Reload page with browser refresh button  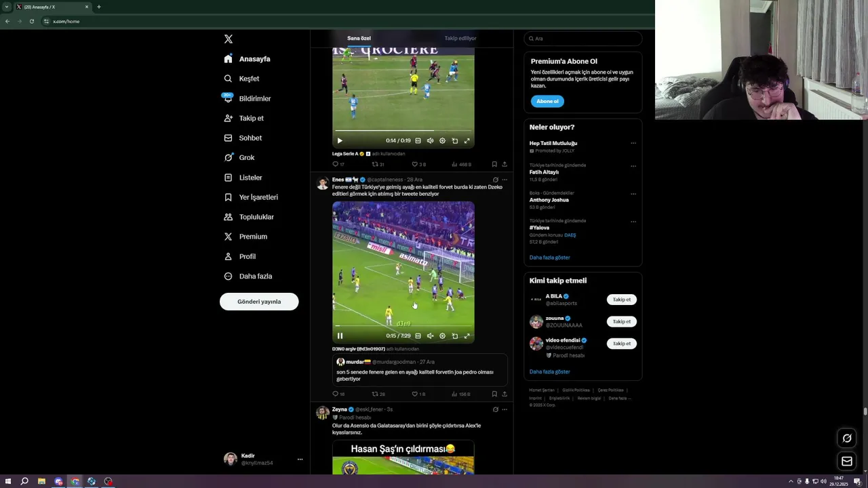click(x=31, y=21)
